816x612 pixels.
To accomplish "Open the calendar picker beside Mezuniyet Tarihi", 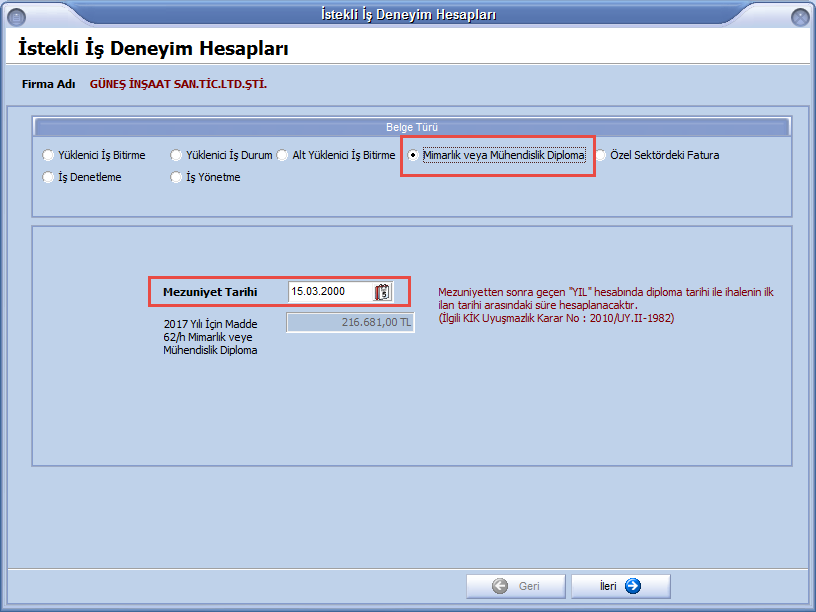I will 382,292.
